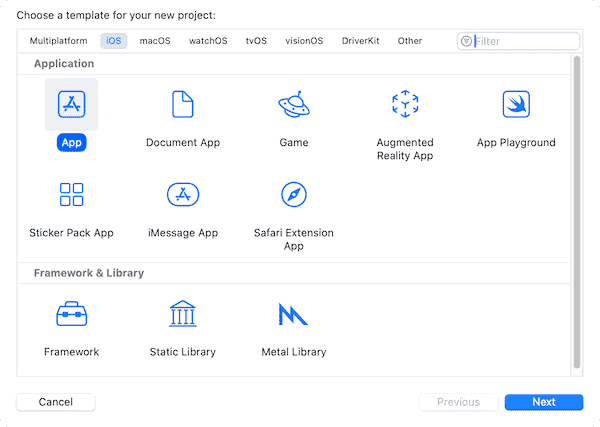Show the DriverKit templates tab

click(361, 41)
